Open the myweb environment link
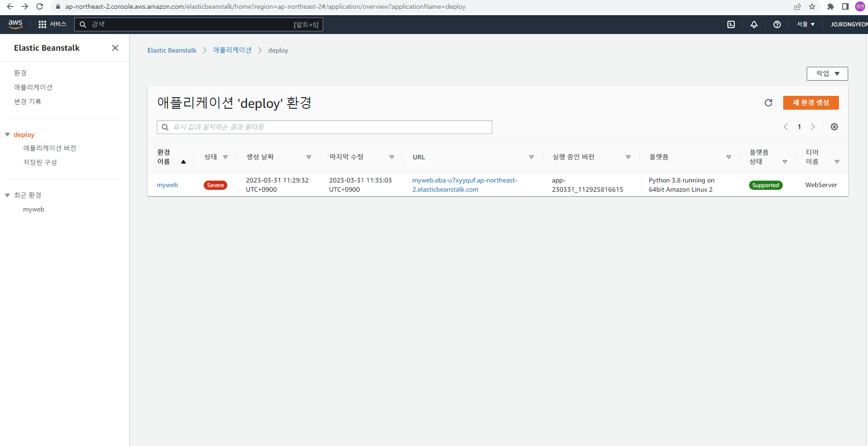868x446 pixels. (x=167, y=185)
